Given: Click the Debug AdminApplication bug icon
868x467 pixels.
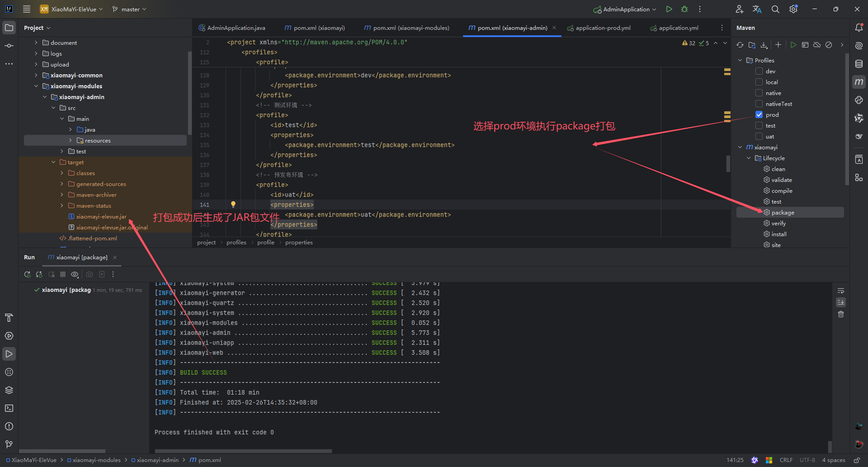Looking at the screenshot, I should coord(684,9).
